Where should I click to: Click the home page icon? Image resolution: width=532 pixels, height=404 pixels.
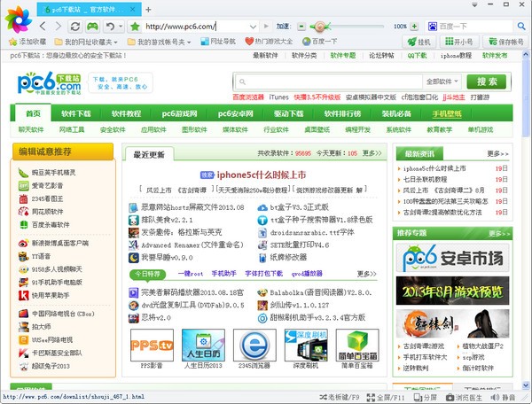[91, 27]
